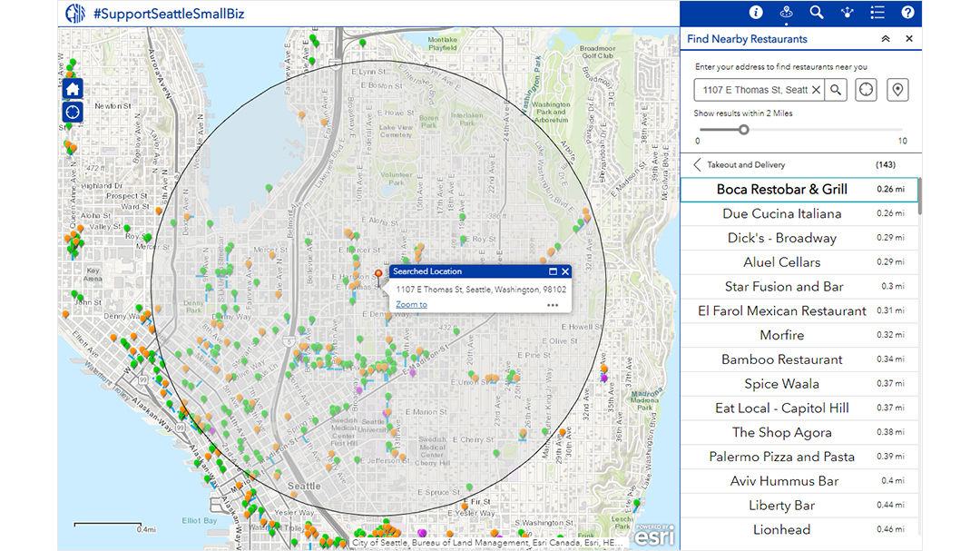The width and height of the screenshot is (980, 551).
Task: Open the Help widget
Action: pyautogui.click(x=908, y=13)
